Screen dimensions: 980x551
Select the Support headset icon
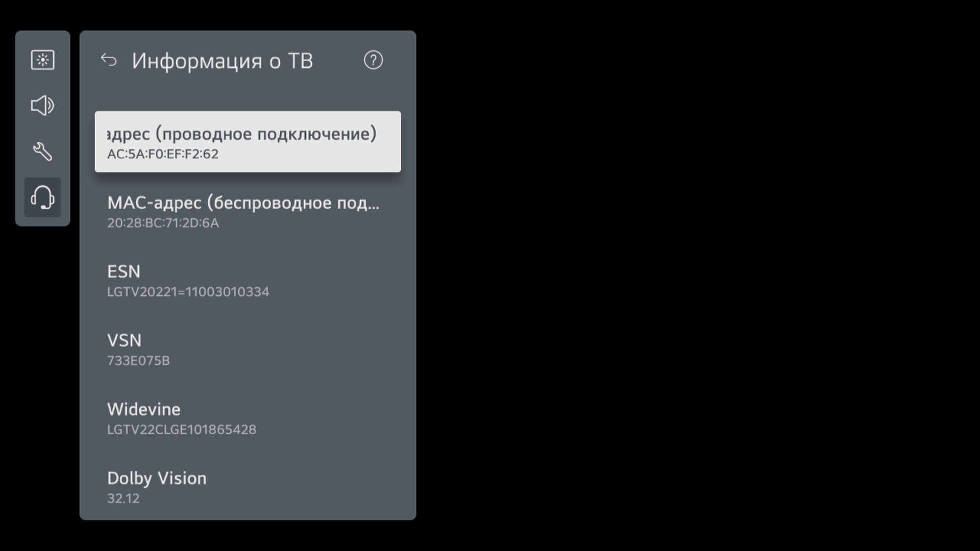[x=42, y=197]
